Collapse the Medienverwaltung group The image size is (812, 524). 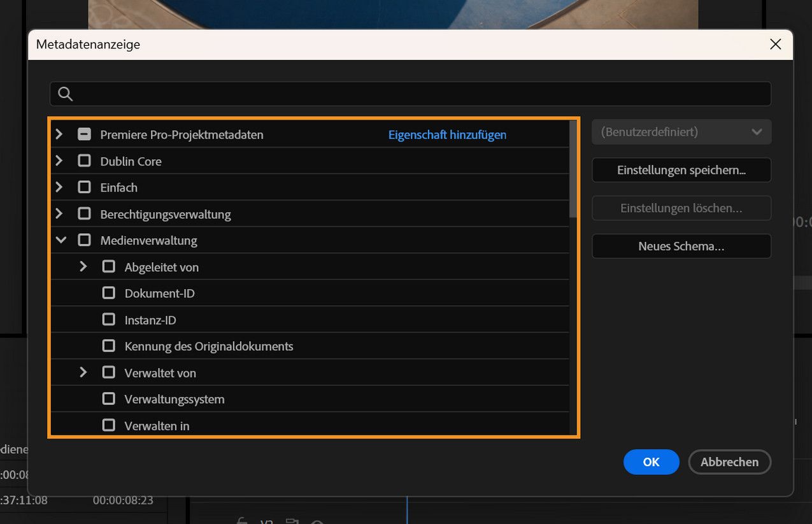click(59, 240)
